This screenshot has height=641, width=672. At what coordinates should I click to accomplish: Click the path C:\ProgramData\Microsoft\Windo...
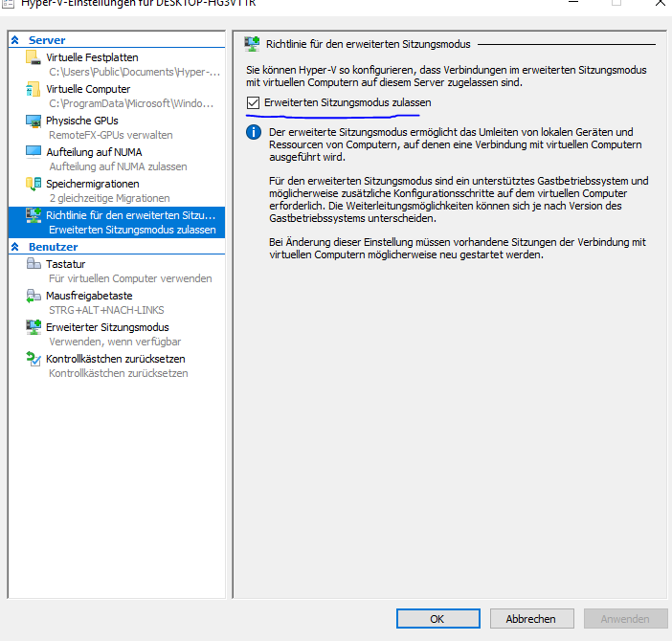(131, 103)
